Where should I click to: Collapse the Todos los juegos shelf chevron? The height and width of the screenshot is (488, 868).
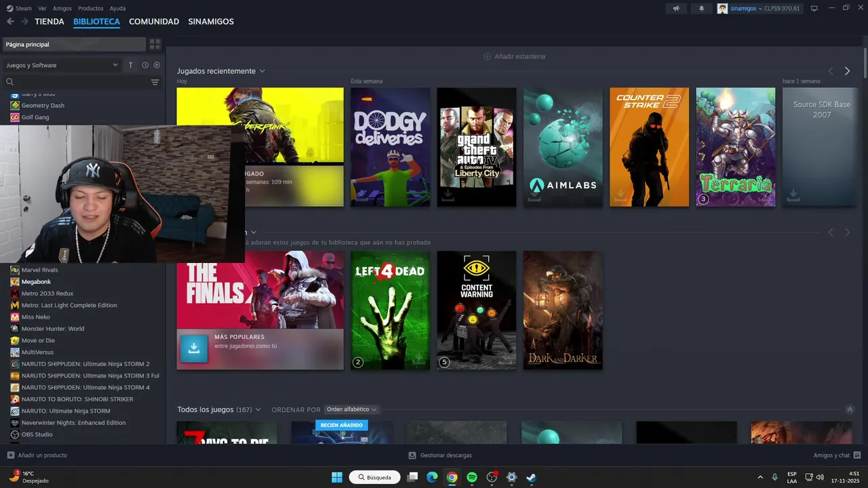pyautogui.click(x=850, y=409)
